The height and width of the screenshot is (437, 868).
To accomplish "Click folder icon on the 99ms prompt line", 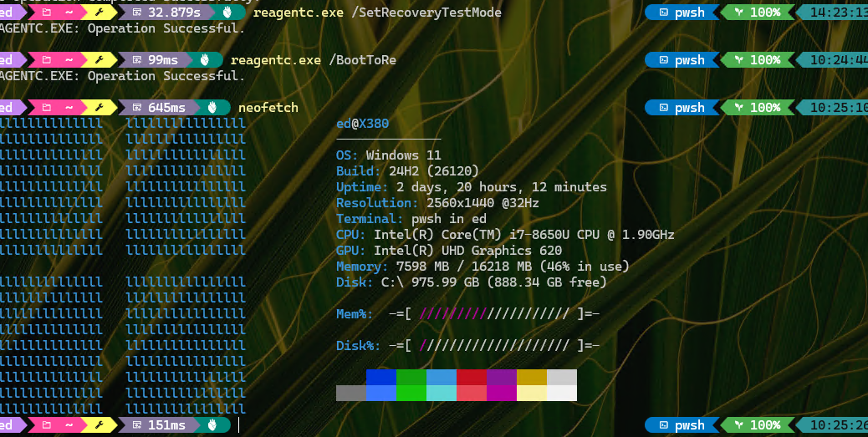I will click(x=47, y=59).
